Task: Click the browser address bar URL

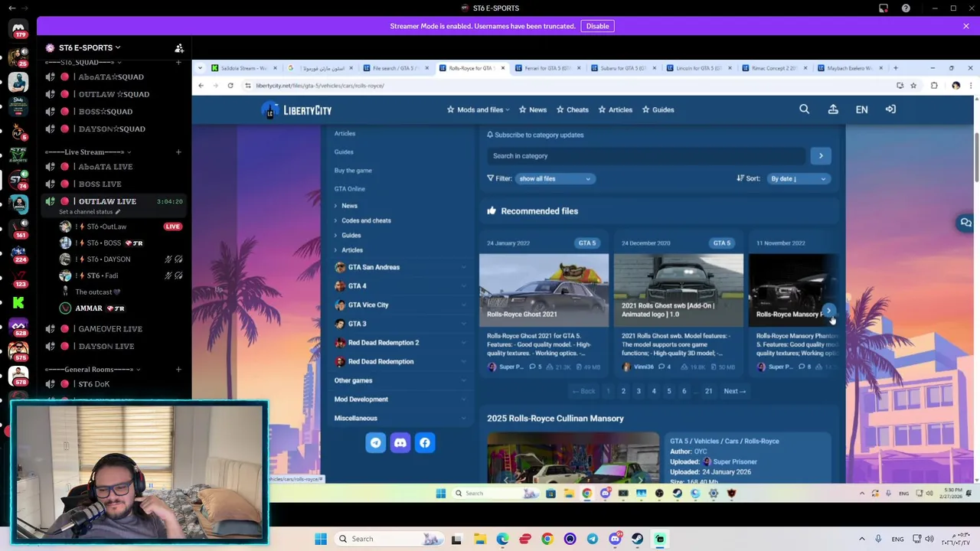Action: tap(320, 86)
